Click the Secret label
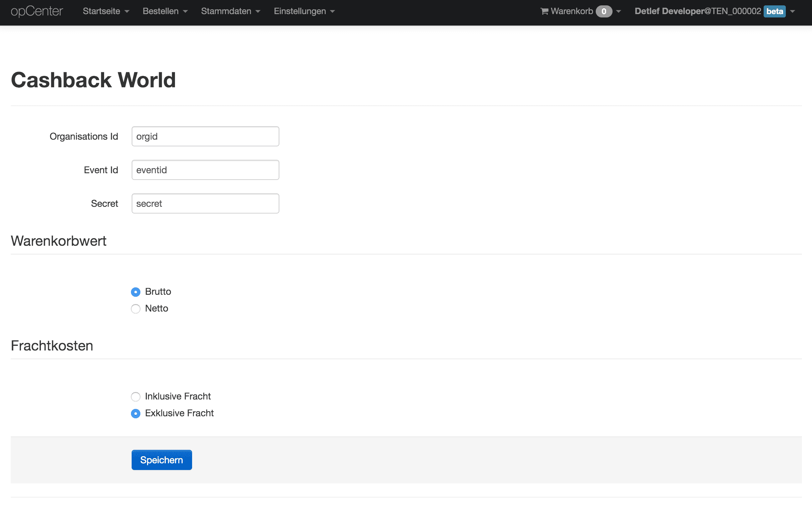812x517 pixels. tap(104, 203)
